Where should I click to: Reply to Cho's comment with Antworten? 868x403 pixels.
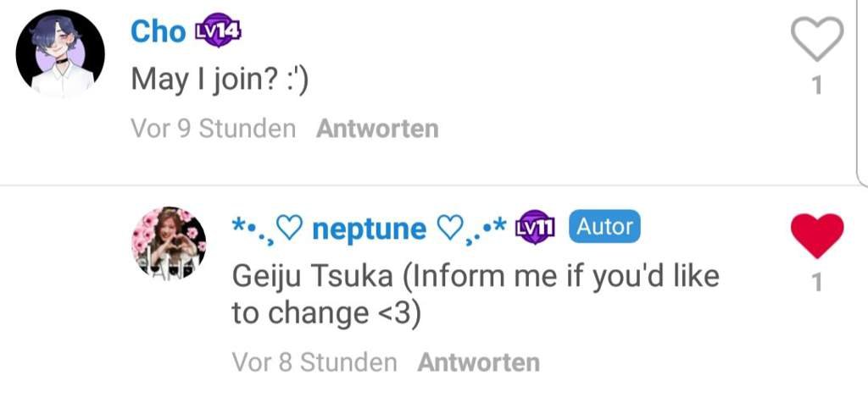click(377, 130)
